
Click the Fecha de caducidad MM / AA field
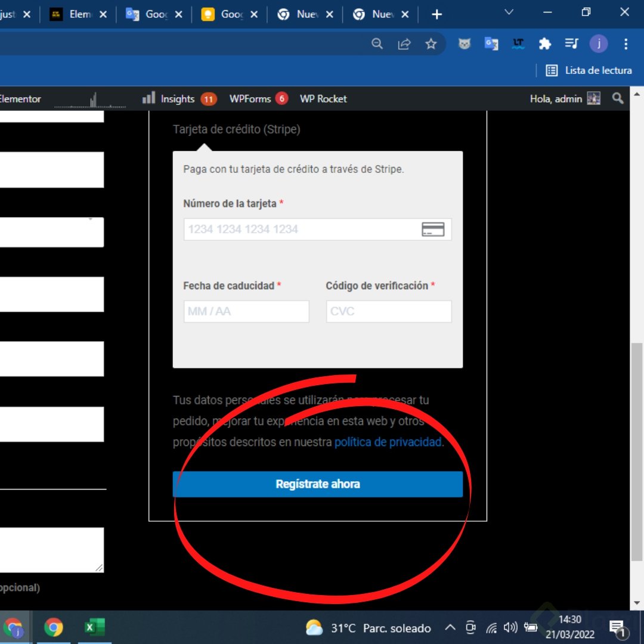(x=246, y=311)
